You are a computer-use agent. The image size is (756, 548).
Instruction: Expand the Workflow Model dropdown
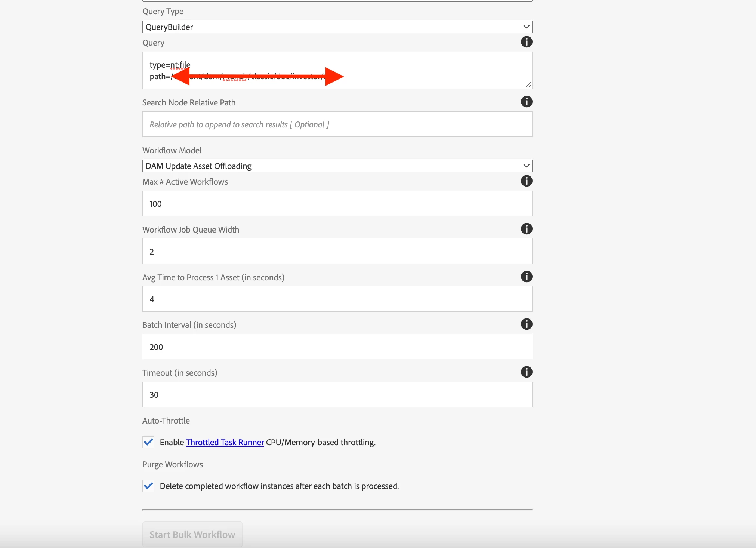[336, 166]
